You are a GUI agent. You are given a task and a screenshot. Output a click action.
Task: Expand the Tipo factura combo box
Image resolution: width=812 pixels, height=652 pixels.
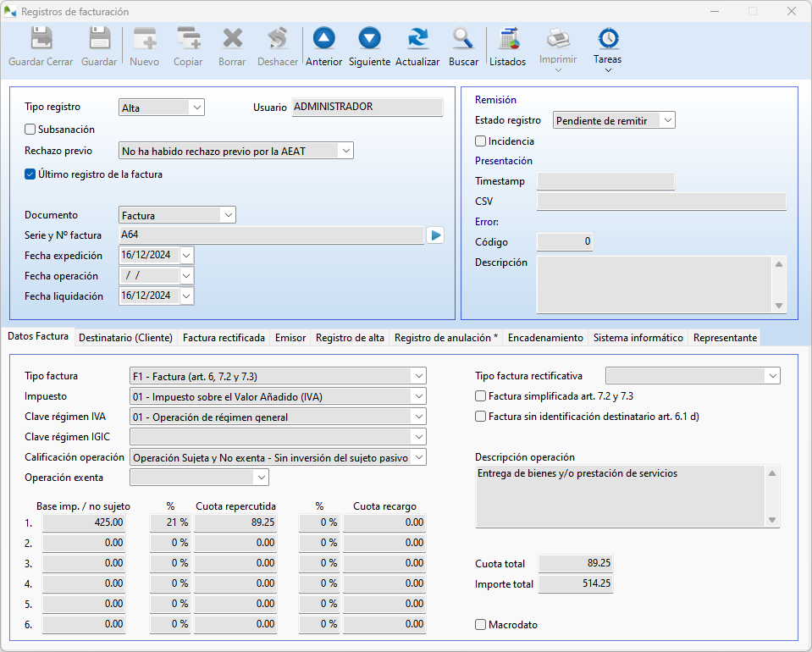[418, 376]
